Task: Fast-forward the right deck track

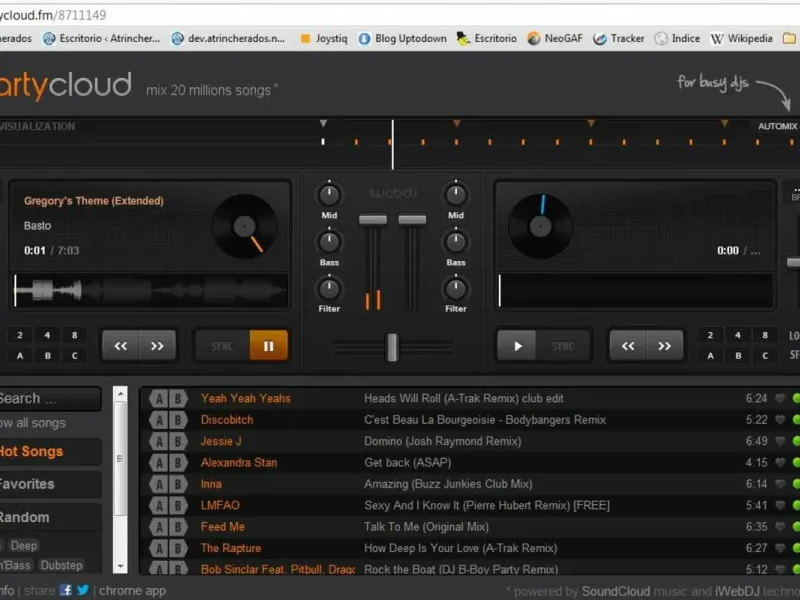Action: (664, 346)
